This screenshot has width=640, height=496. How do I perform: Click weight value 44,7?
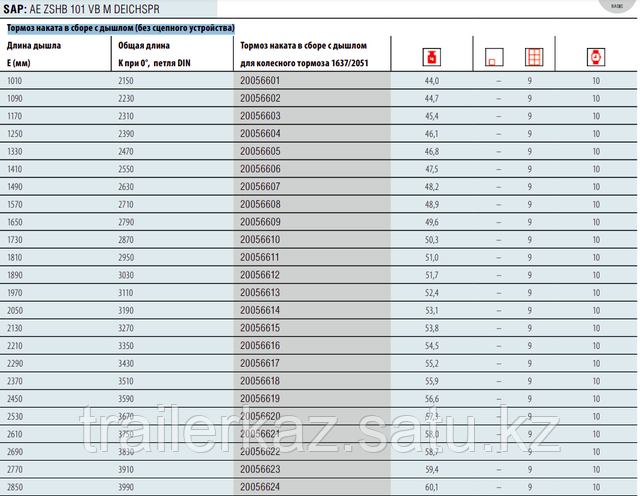pos(431,98)
